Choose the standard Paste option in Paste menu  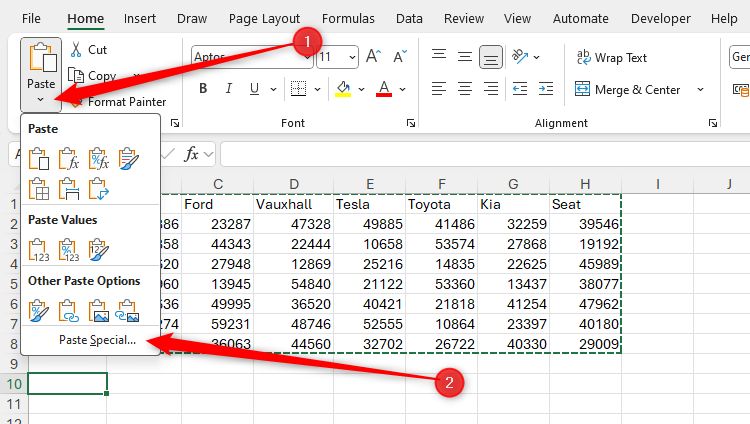[39, 159]
